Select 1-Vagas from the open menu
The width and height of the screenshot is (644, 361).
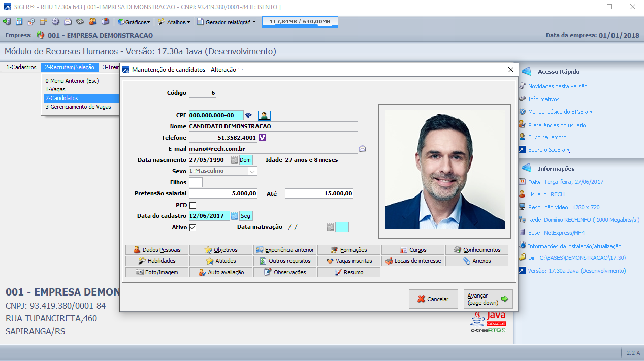pos(55,89)
